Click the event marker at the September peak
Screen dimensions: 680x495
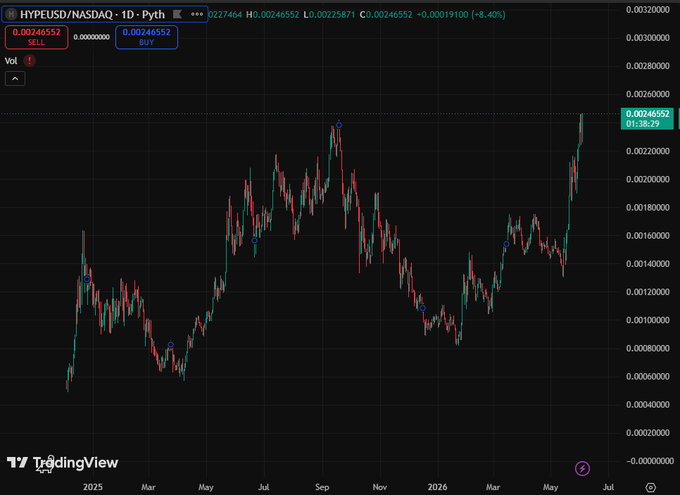pyautogui.click(x=339, y=125)
